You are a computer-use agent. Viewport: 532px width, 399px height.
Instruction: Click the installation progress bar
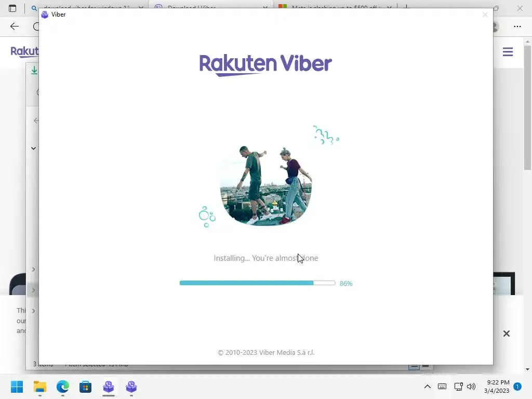(257, 283)
